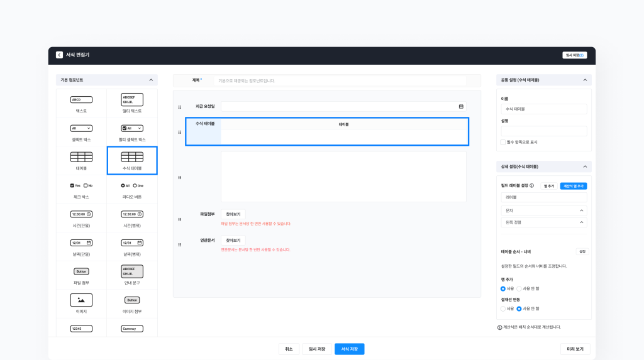This screenshot has height=360, width=644.
Task: Open 미리 보기 preview
Action: point(575,349)
